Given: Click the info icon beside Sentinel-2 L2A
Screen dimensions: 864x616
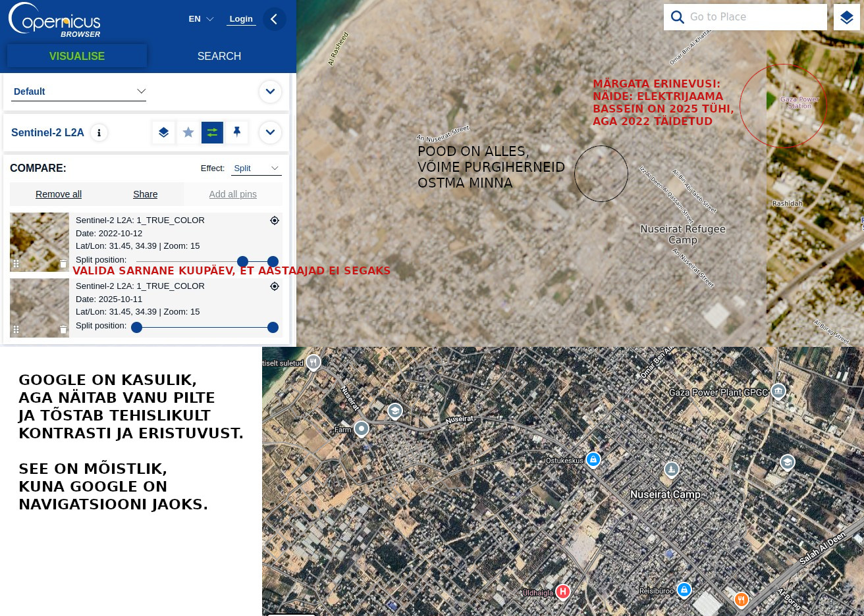Looking at the screenshot, I should coord(99,133).
